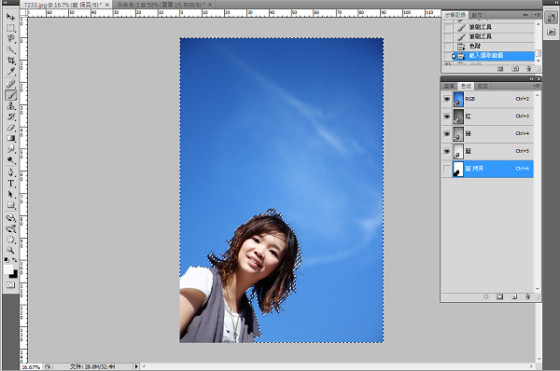The width and height of the screenshot is (560, 371).
Task: Select 載入選取範圍 history state
Action: click(x=494, y=56)
